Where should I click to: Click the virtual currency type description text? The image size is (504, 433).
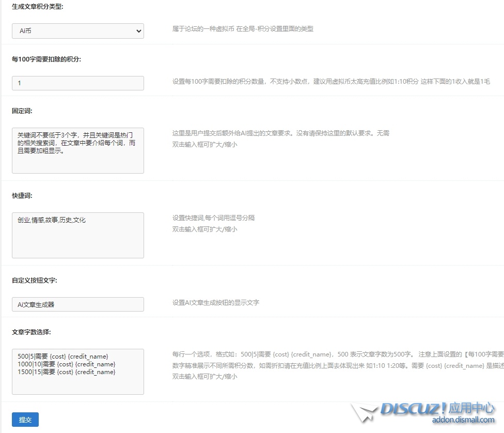click(243, 29)
